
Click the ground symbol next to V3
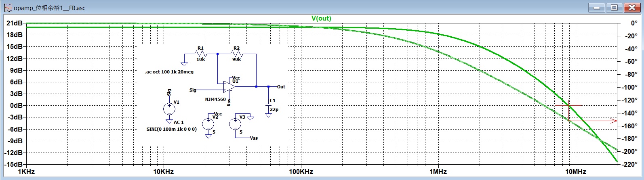pyautogui.click(x=250, y=118)
